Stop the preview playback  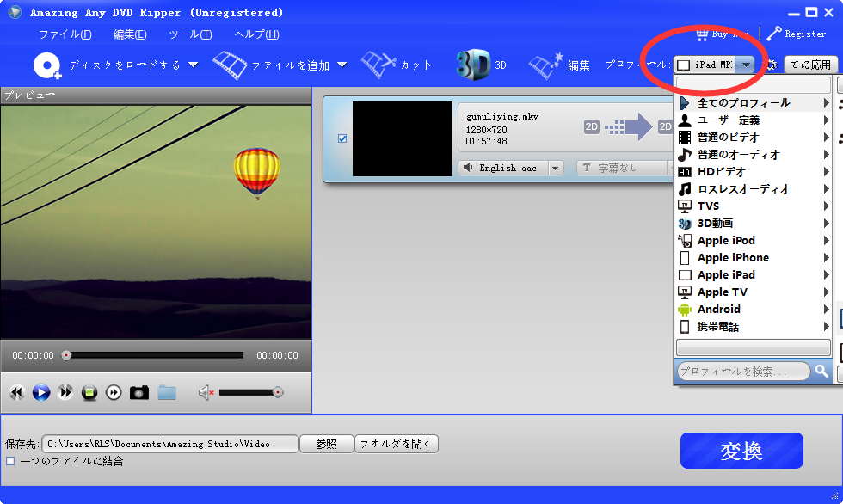89,393
